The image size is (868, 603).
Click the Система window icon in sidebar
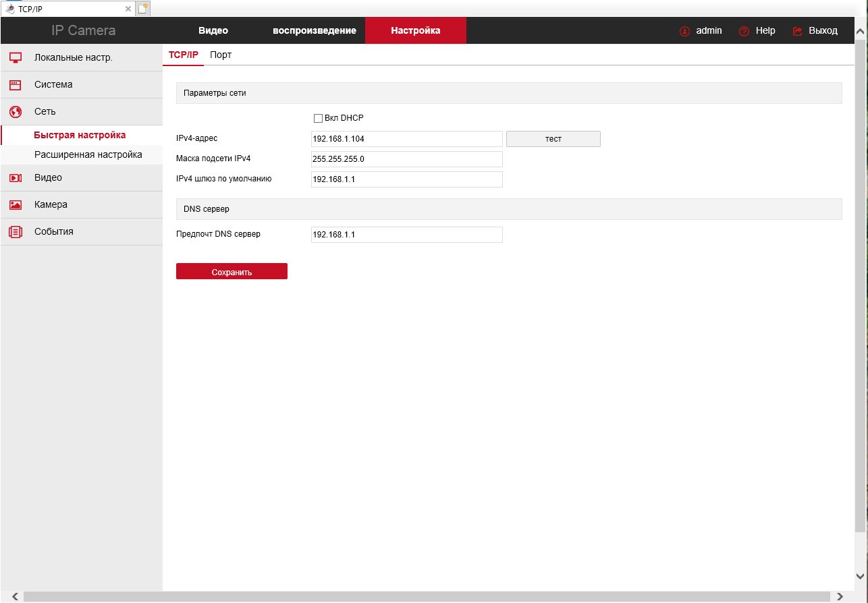[x=16, y=85]
